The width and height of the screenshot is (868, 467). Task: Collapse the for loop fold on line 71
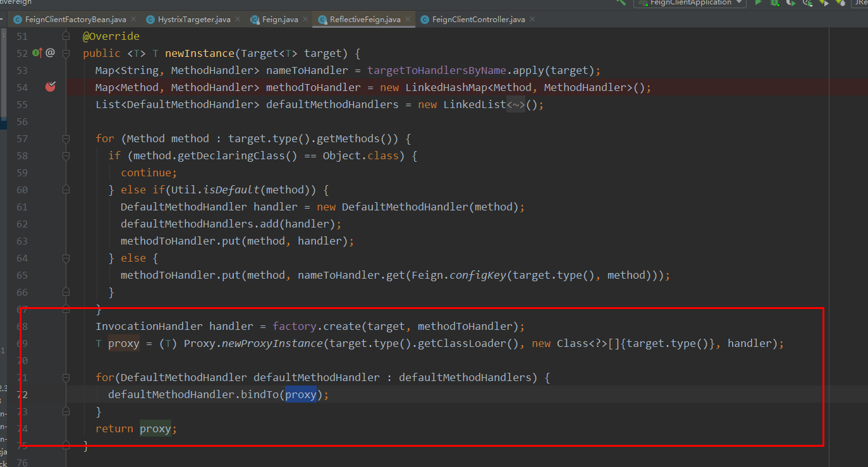(x=66, y=377)
